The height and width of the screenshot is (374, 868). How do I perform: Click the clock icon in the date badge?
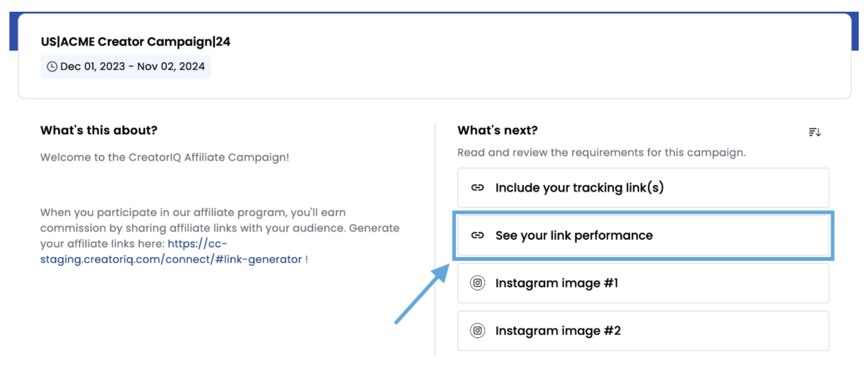click(52, 67)
